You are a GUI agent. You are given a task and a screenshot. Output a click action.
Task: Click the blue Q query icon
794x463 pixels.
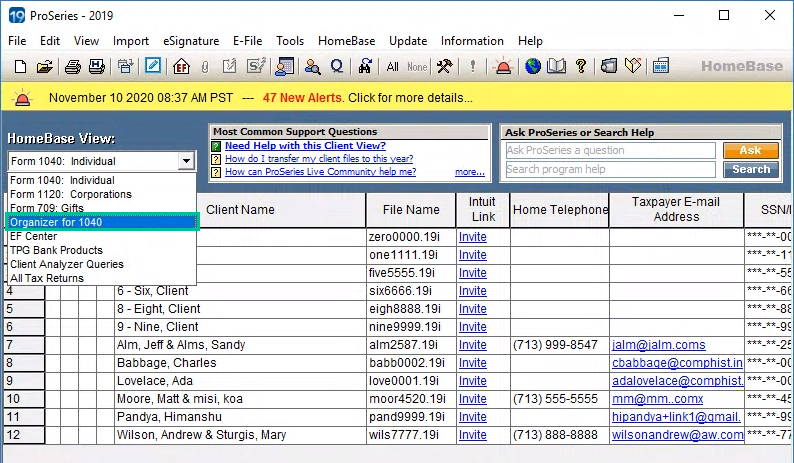point(337,66)
